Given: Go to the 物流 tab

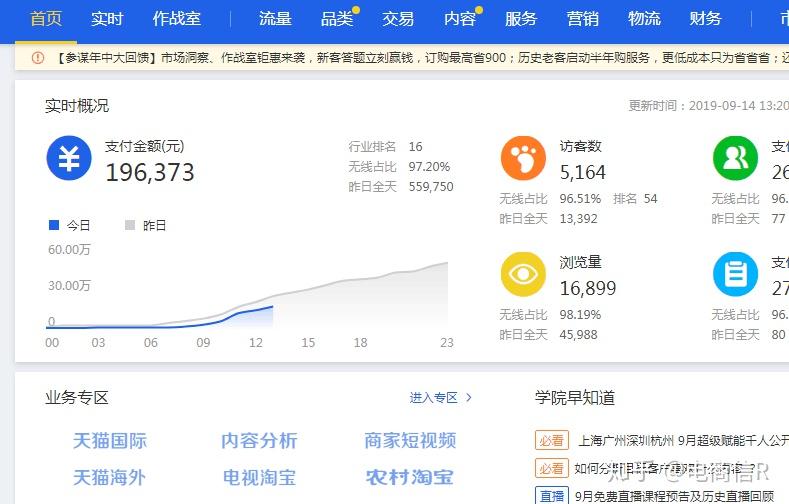Looking at the screenshot, I should [x=644, y=19].
